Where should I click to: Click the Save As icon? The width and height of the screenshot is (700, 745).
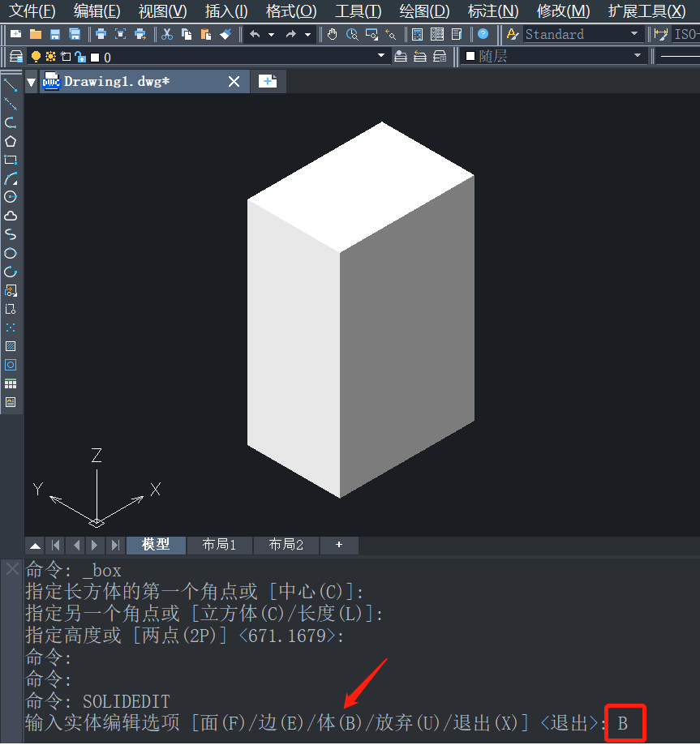(75, 34)
